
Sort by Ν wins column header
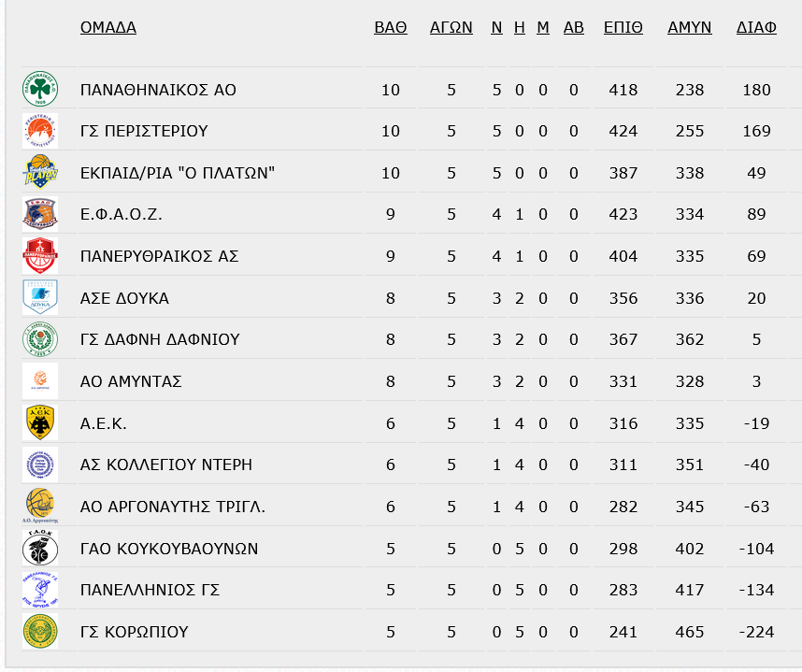coord(496,27)
